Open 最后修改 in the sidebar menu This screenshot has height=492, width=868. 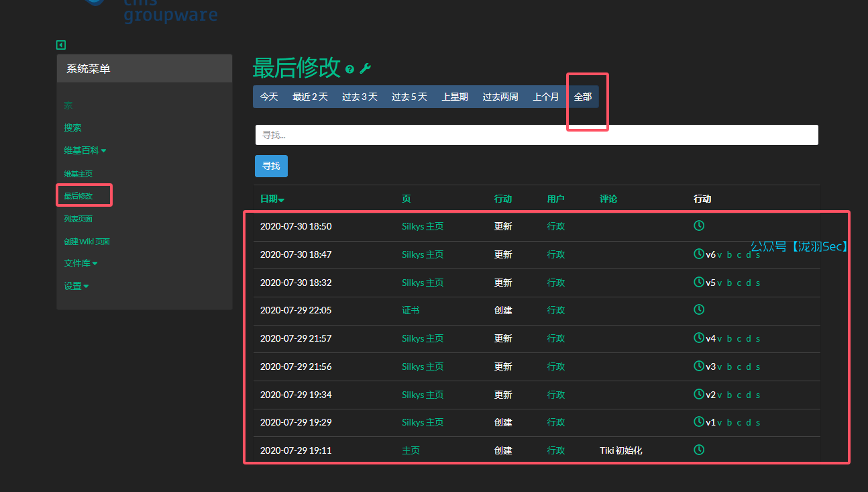(78, 196)
